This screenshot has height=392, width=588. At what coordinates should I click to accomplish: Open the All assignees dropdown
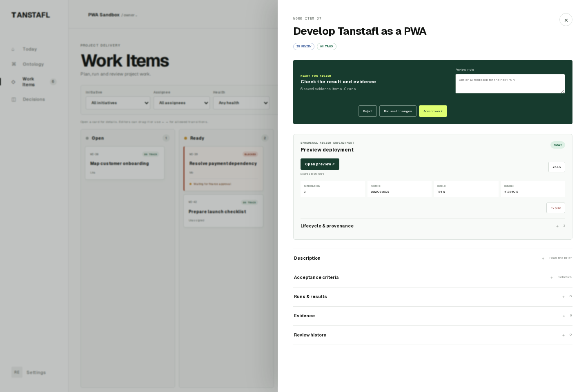[x=182, y=103]
